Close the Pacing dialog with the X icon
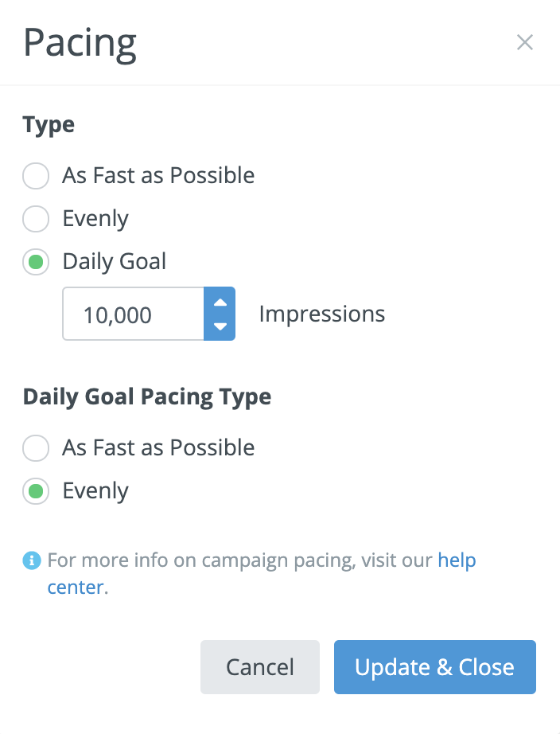 pos(524,43)
